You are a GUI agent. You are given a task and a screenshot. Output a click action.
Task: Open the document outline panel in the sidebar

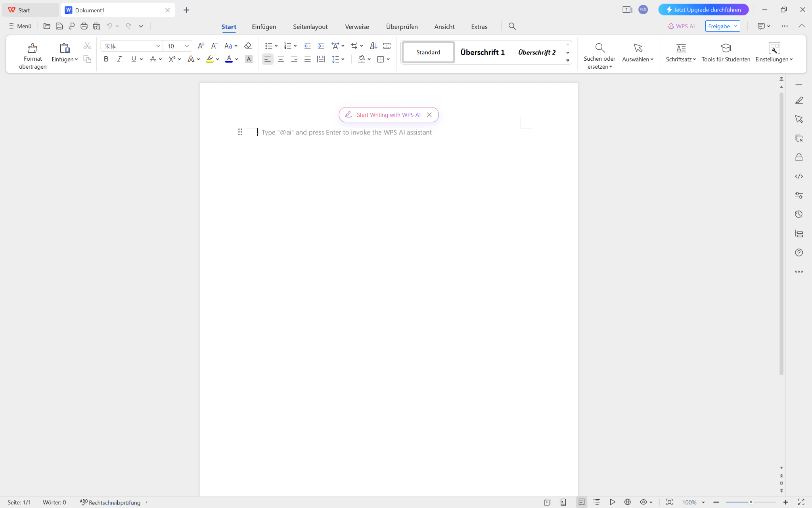800,234
